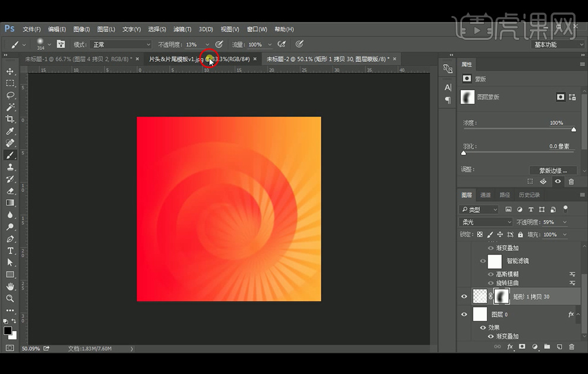The width and height of the screenshot is (588, 374).
Task: Click the 蒙版边缘... button
Action: click(553, 171)
